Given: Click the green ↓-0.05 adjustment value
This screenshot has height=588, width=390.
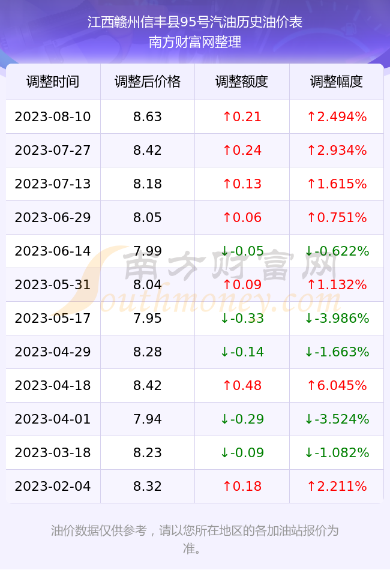Looking at the screenshot, I should tap(242, 251).
